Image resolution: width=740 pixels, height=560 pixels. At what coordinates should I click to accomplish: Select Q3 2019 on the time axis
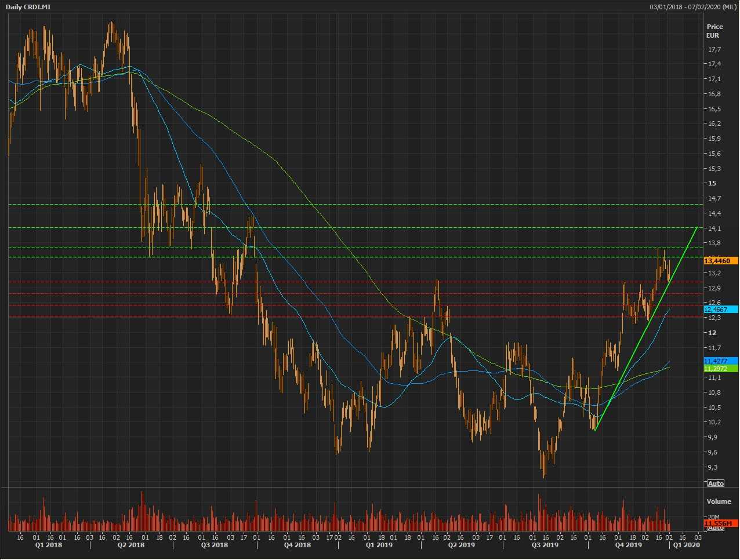(545, 545)
